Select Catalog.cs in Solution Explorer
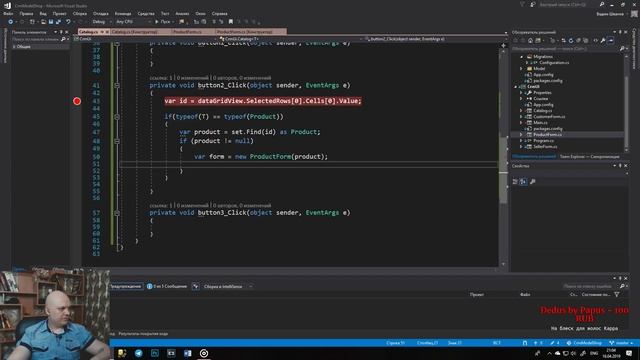 pos(542,111)
